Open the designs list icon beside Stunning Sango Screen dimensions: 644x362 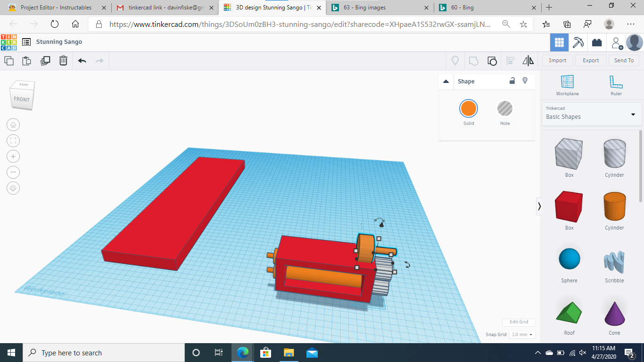[x=26, y=42]
